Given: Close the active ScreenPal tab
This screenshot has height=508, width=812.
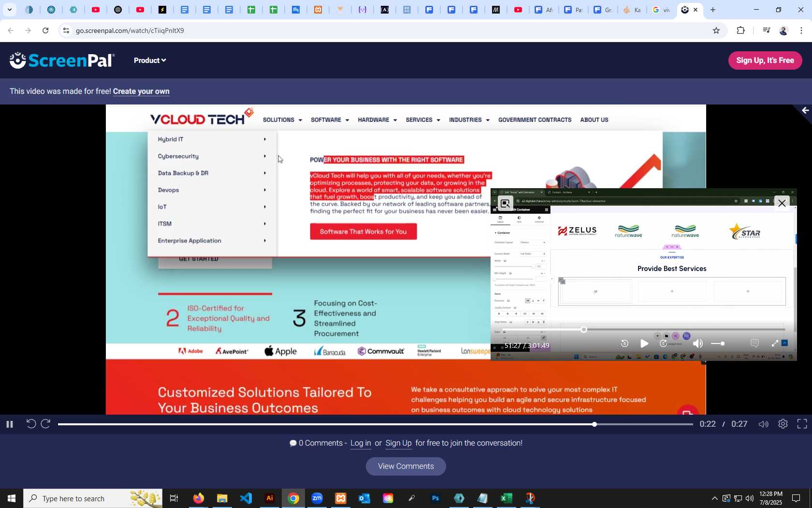Looking at the screenshot, I should click(696, 10).
